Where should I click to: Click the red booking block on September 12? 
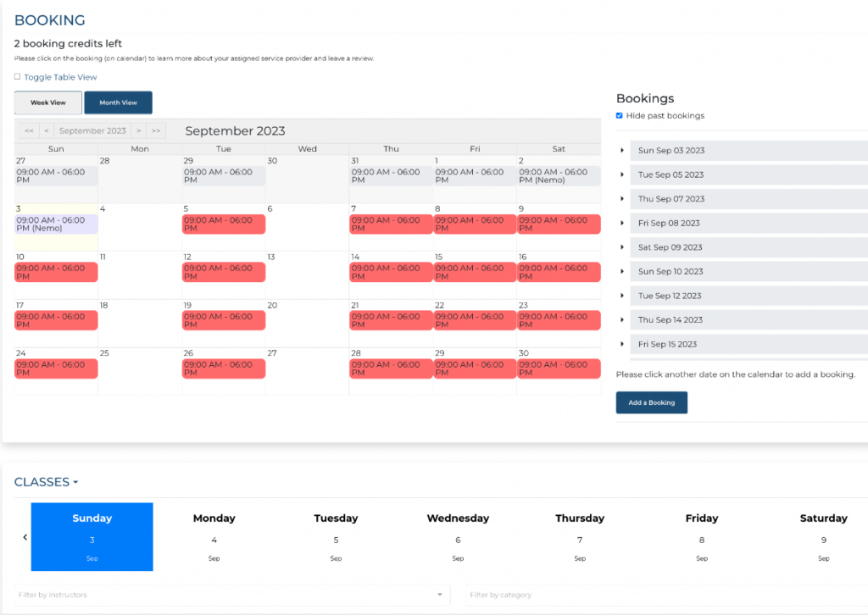coord(224,271)
